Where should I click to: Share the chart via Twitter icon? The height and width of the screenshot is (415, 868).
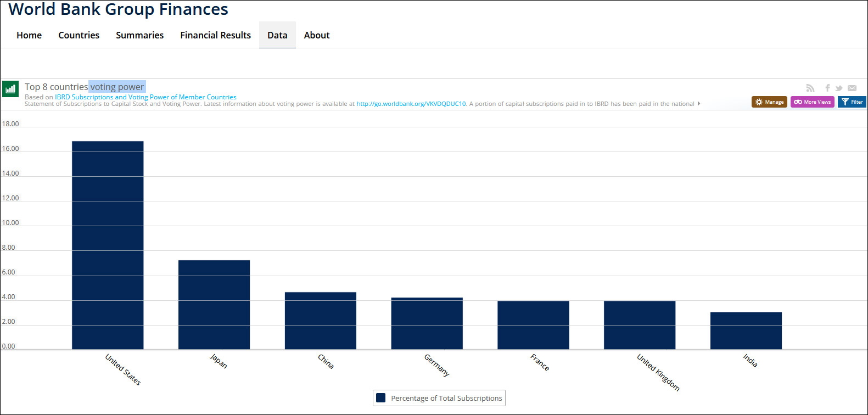pos(839,88)
